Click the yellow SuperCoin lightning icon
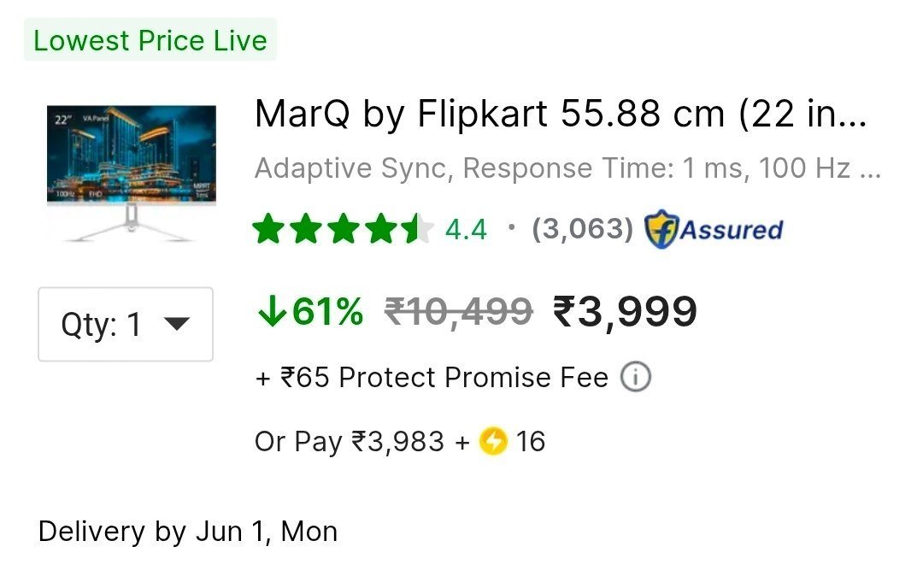Viewport: 923px width, 588px height. (x=493, y=442)
